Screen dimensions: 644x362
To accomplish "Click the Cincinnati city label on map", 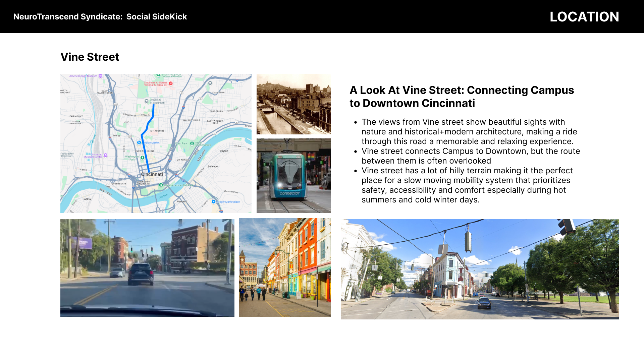I will [152, 174].
